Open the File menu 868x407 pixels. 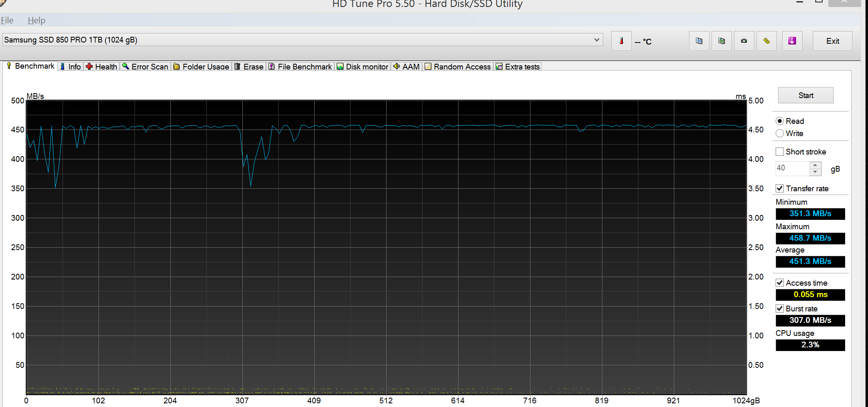click(7, 20)
